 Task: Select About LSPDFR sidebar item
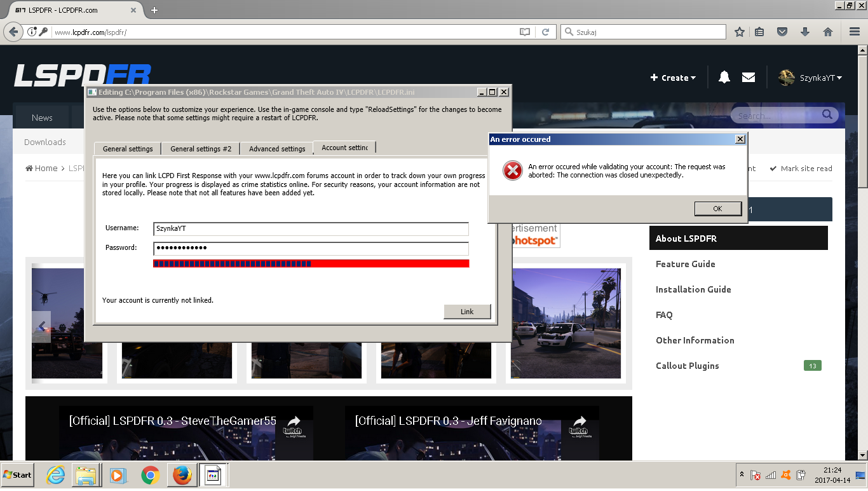coord(738,239)
